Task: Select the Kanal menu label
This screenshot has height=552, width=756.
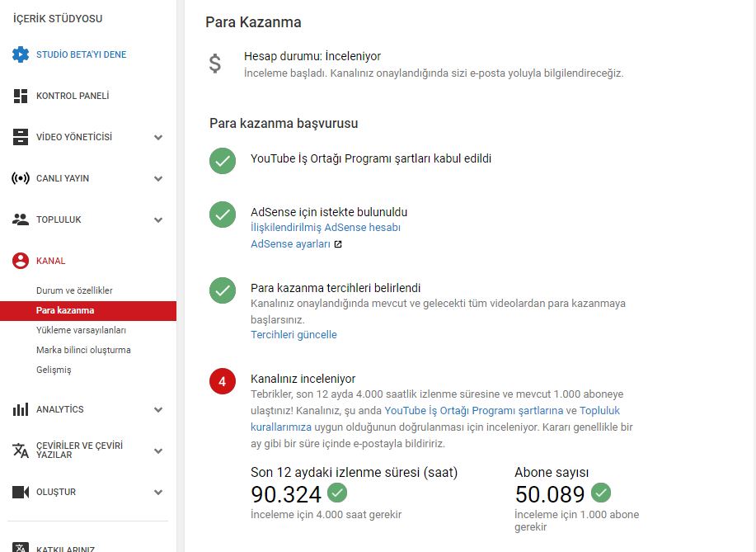Action: [x=50, y=261]
